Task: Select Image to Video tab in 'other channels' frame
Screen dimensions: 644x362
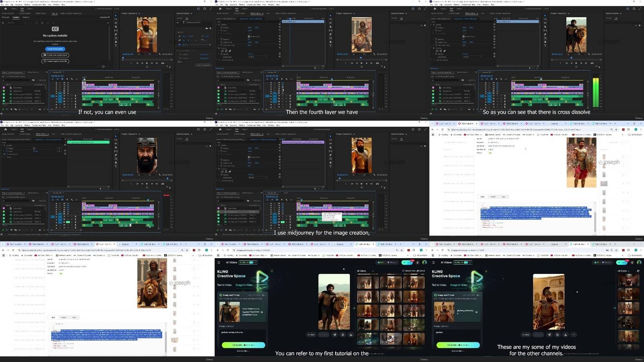Action: pos(459,285)
